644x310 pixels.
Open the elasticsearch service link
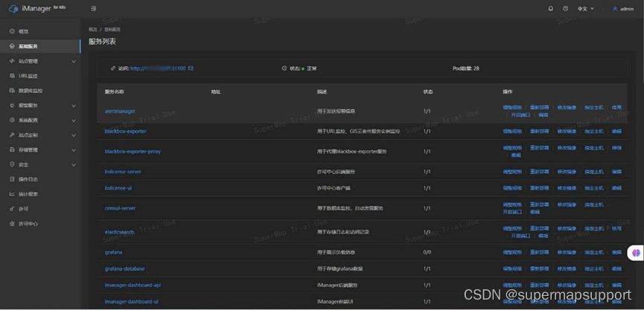point(119,232)
